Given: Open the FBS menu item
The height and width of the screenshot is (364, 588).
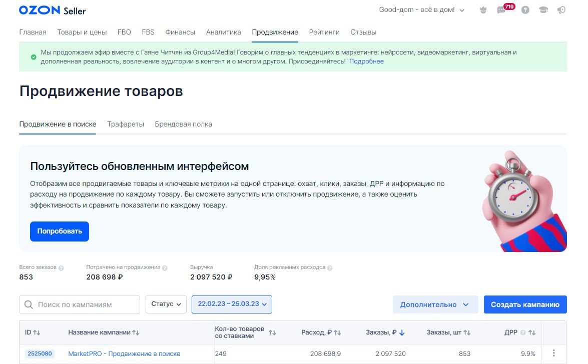Looking at the screenshot, I should [148, 32].
